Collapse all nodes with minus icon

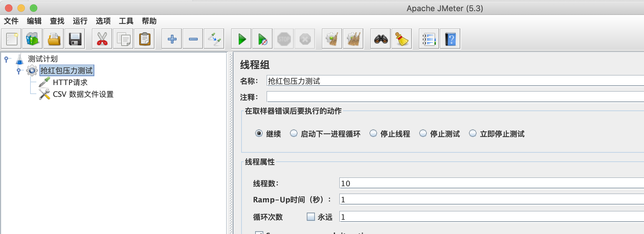[193, 39]
